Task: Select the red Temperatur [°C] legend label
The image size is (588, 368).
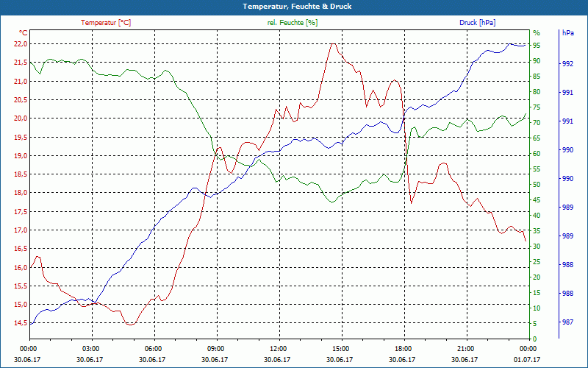Action: pos(106,23)
